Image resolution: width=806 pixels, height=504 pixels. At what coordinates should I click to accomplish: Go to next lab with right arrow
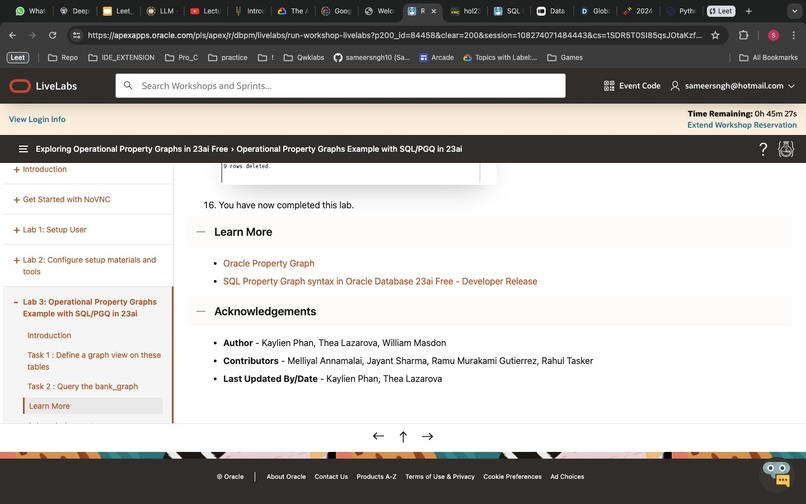[x=427, y=436]
